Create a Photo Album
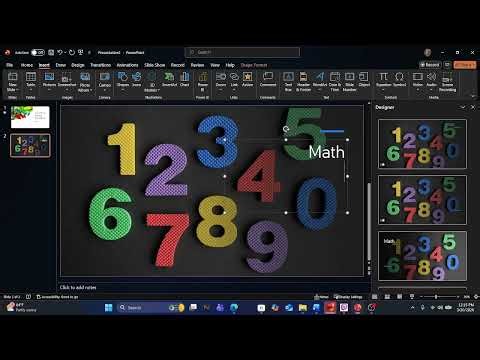This screenshot has height=360, width=480. pos(85,82)
